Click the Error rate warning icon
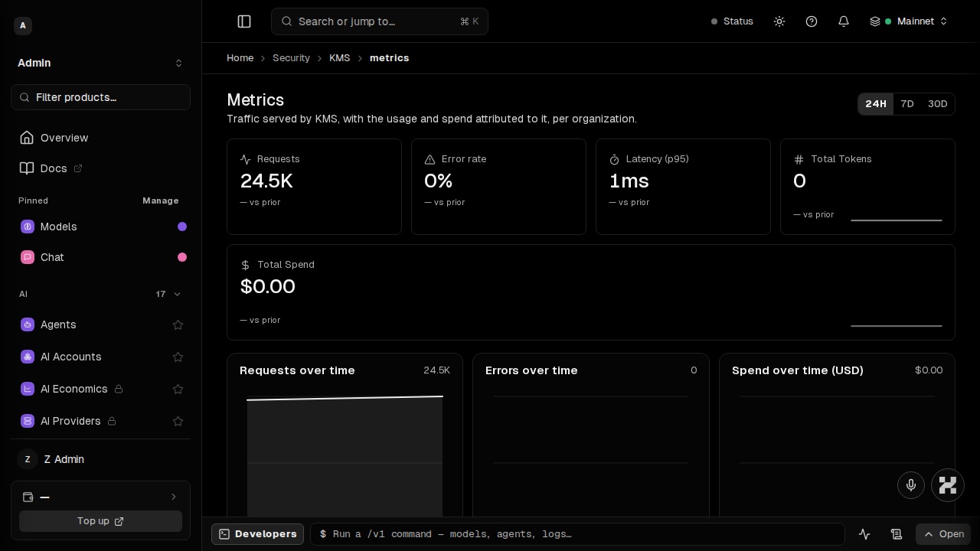Viewport: 980px width, 551px height. 430,159
